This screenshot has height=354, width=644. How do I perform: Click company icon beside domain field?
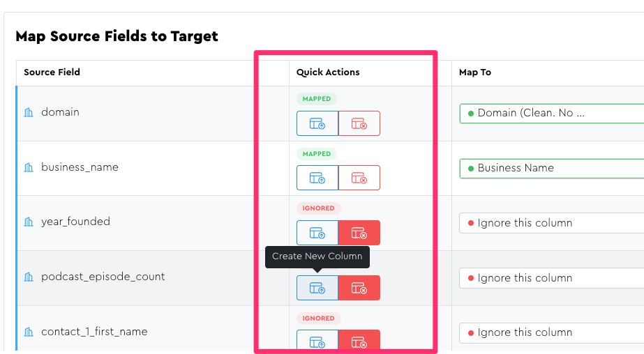click(29, 112)
